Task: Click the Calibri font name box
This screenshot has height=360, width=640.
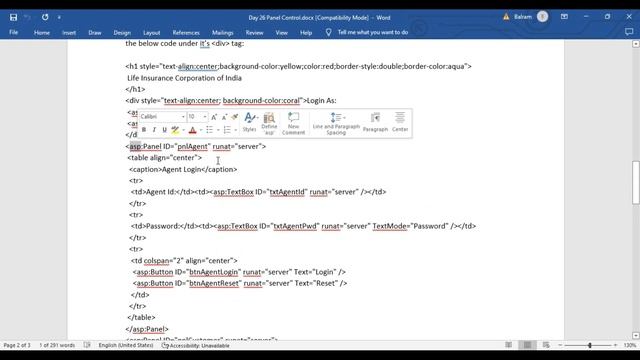Action: click(160, 117)
